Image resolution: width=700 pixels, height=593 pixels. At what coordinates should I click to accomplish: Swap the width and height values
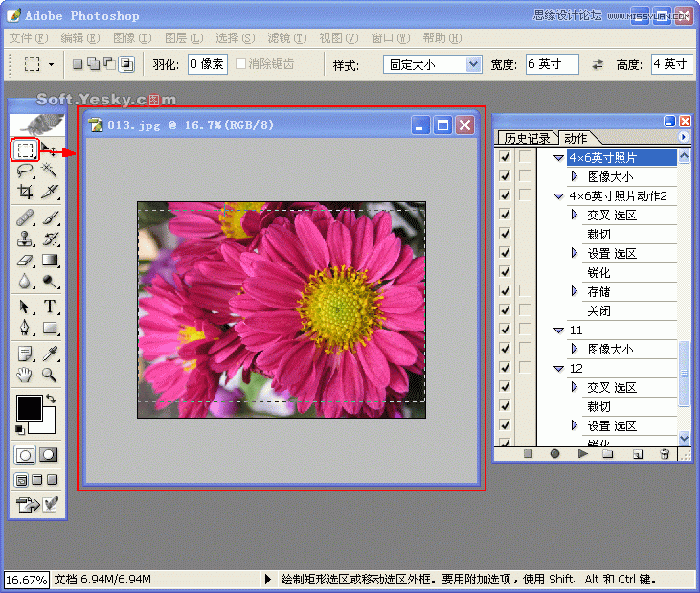598,64
